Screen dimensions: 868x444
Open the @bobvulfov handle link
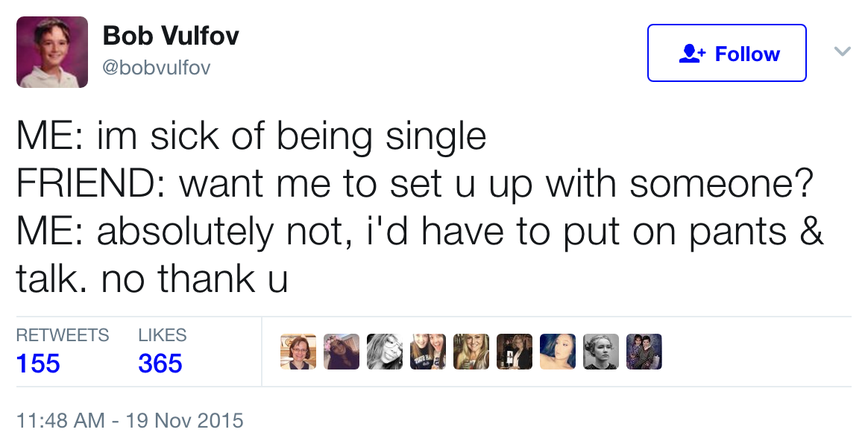pyautogui.click(x=157, y=68)
